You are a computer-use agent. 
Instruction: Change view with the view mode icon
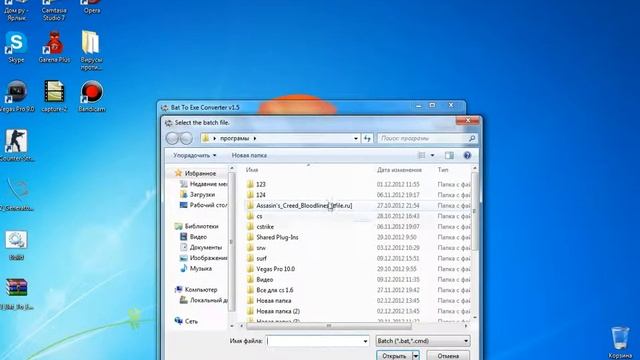tap(422, 155)
